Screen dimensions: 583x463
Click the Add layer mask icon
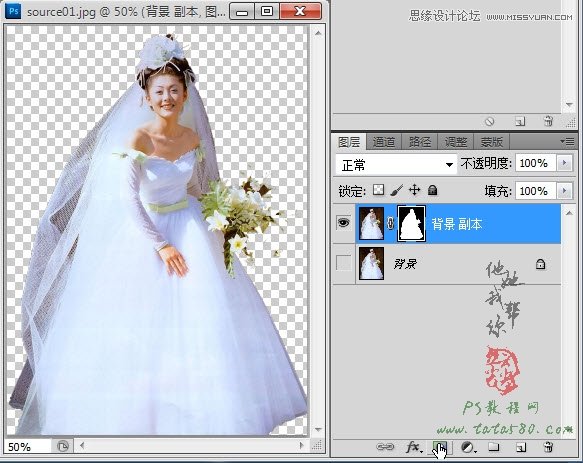pos(440,447)
